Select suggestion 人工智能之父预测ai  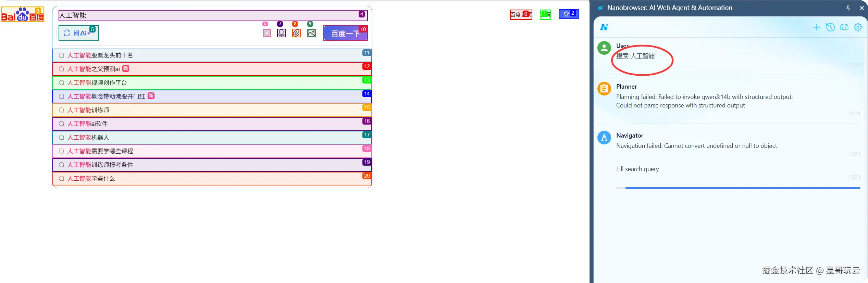coord(212,69)
